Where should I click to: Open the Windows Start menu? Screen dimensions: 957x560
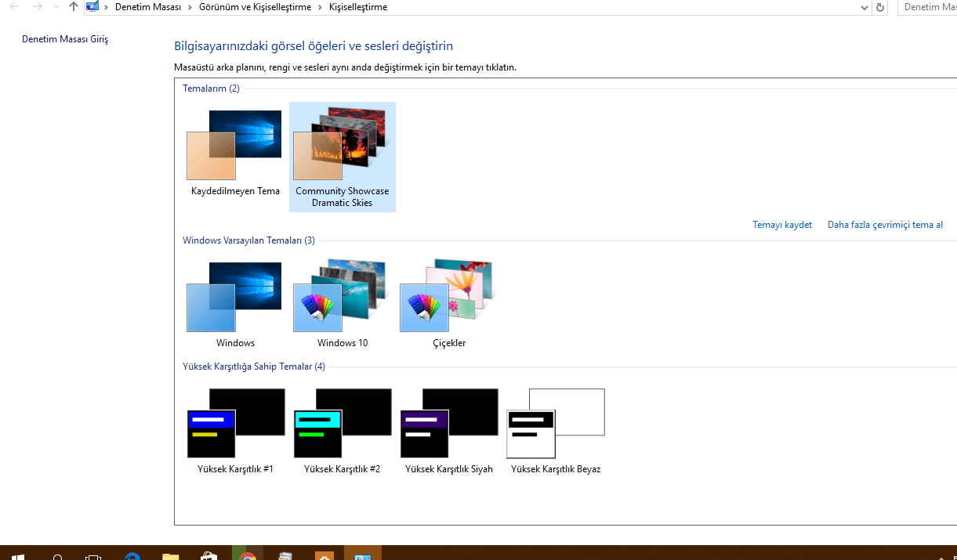tap(18, 556)
